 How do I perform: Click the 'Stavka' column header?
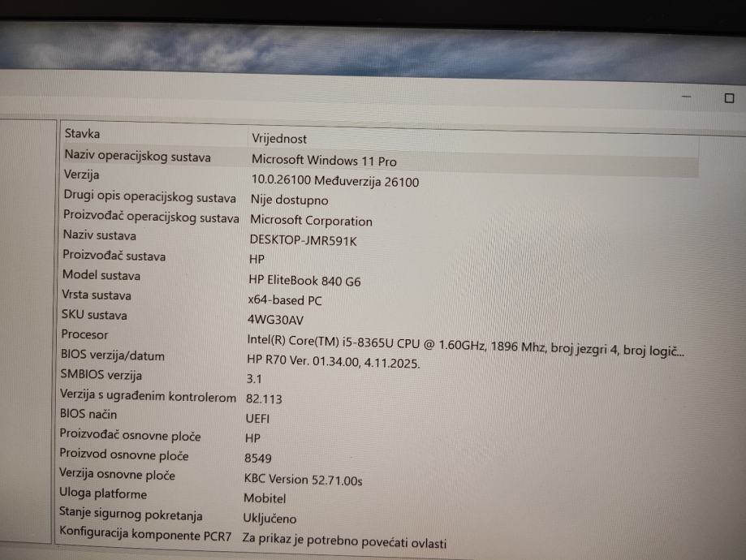[82, 134]
